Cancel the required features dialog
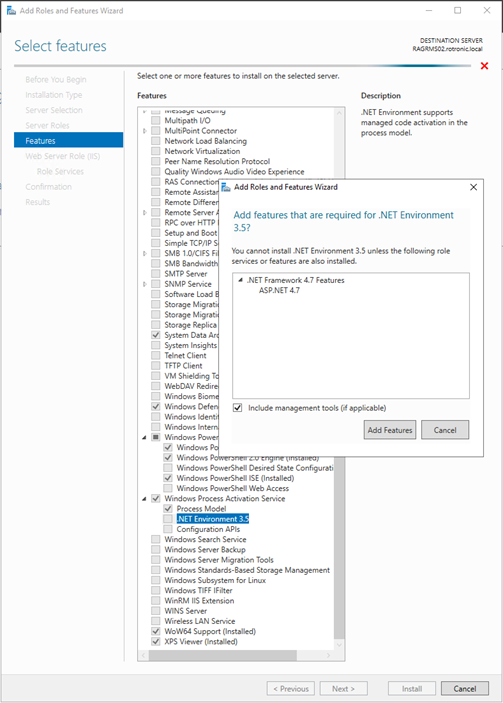The image size is (503, 703). (x=445, y=430)
